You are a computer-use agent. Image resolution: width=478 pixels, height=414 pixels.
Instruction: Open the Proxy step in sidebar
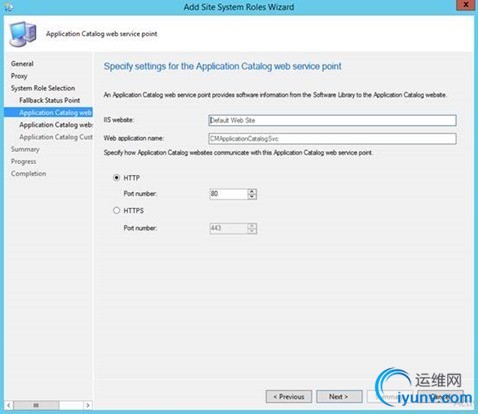tap(19, 76)
